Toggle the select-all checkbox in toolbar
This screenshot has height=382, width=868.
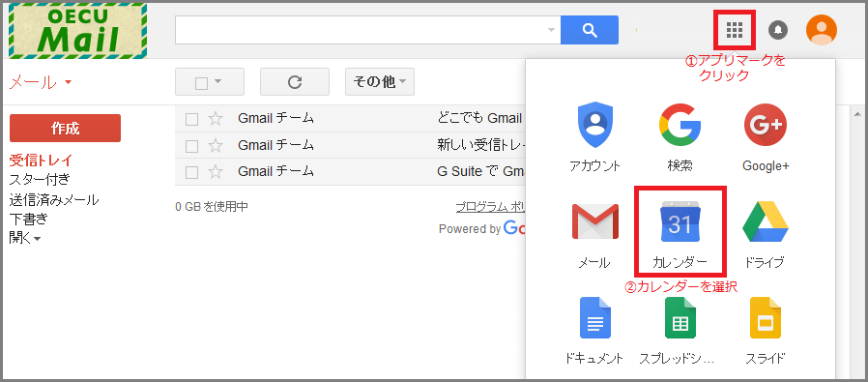point(201,83)
